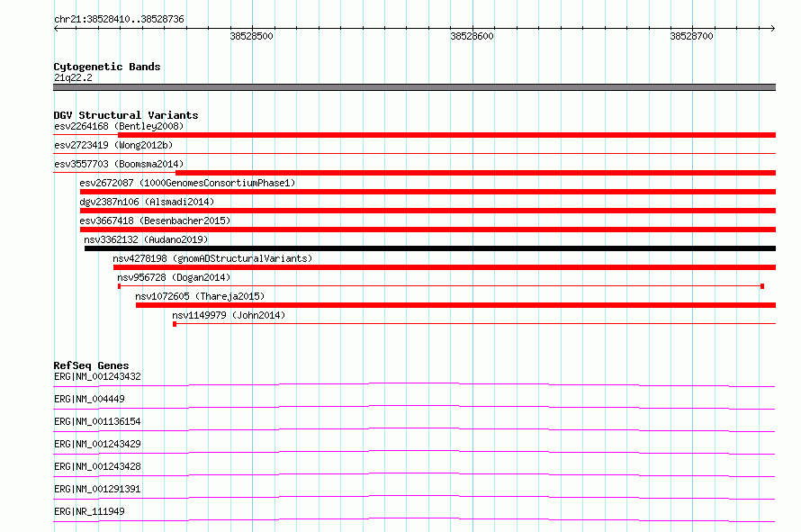Open variant esv2672087 (1000GenomesConsortiumPhase1) label
The image size is (801, 532).
tap(187, 183)
